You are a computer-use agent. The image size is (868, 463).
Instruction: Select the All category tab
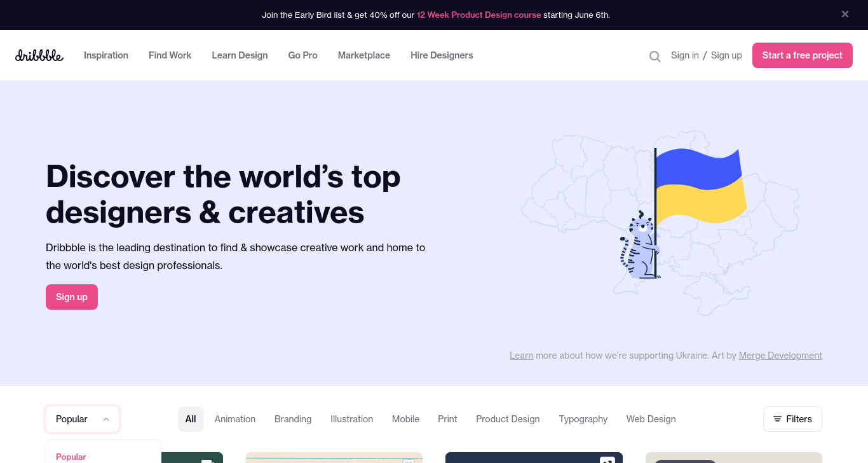(191, 419)
